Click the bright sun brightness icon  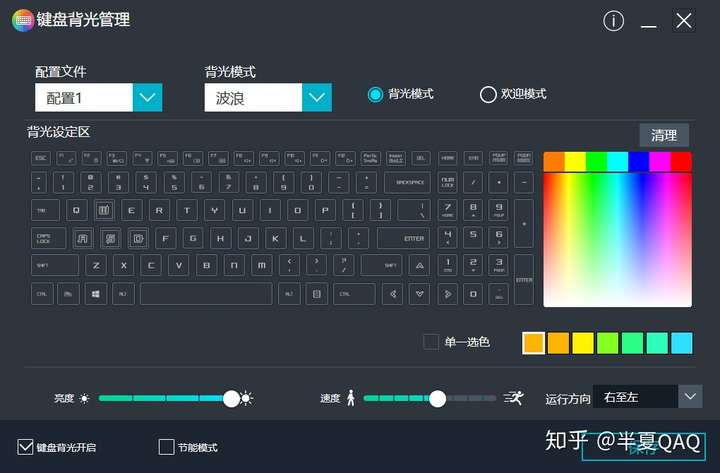[x=247, y=398]
